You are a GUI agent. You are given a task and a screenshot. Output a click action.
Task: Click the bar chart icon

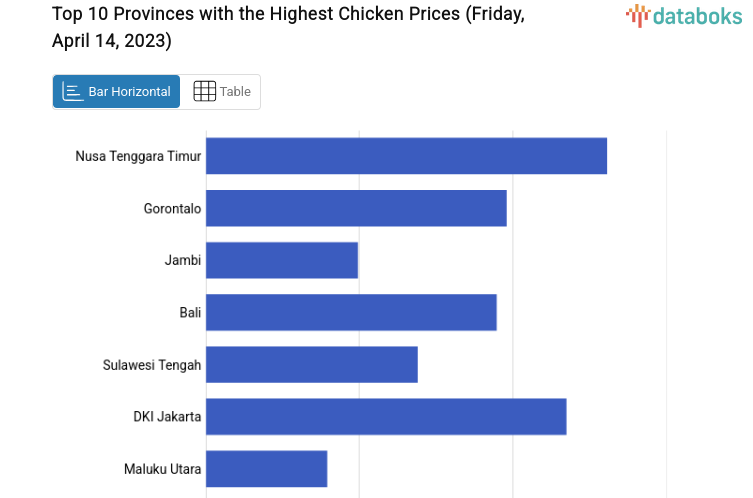tap(73, 92)
